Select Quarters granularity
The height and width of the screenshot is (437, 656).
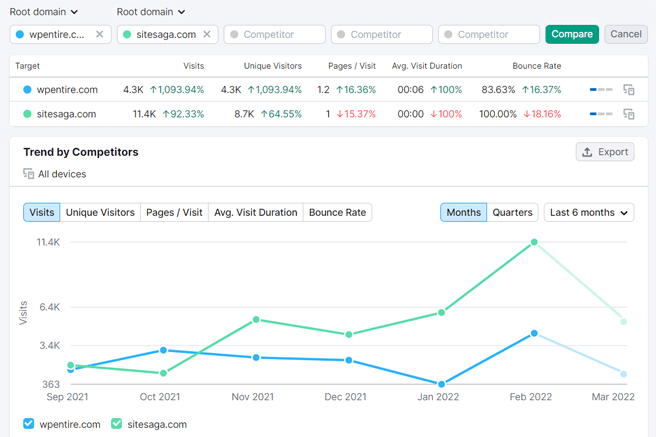tap(512, 212)
